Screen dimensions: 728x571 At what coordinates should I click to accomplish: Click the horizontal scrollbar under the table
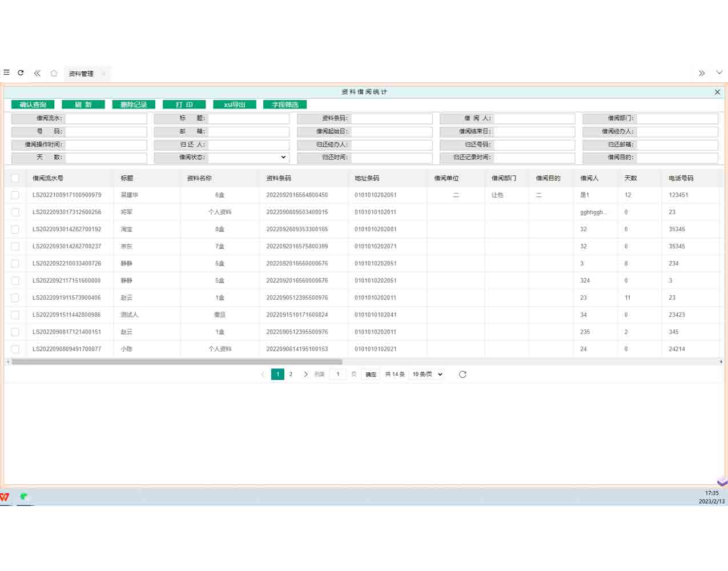177,362
